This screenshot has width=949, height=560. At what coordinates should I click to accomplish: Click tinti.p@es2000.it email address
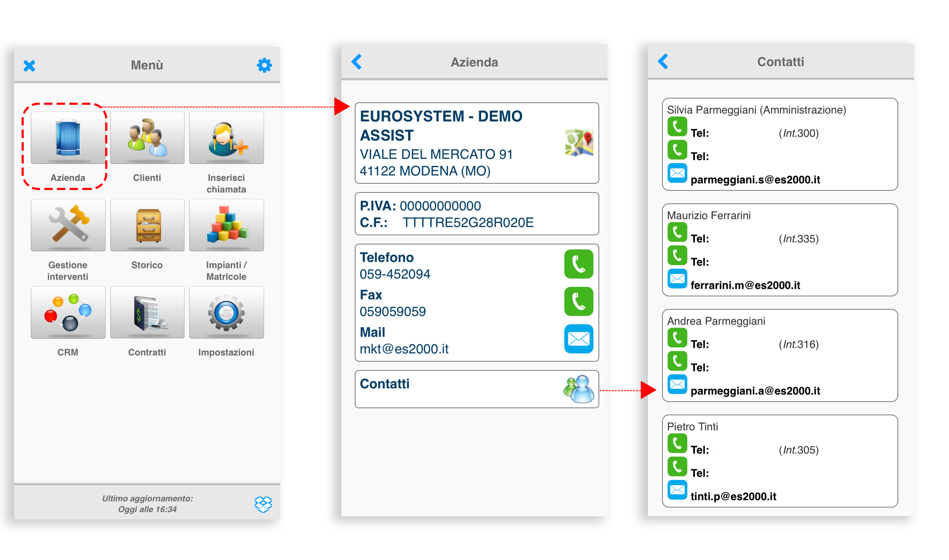click(x=733, y=496)
